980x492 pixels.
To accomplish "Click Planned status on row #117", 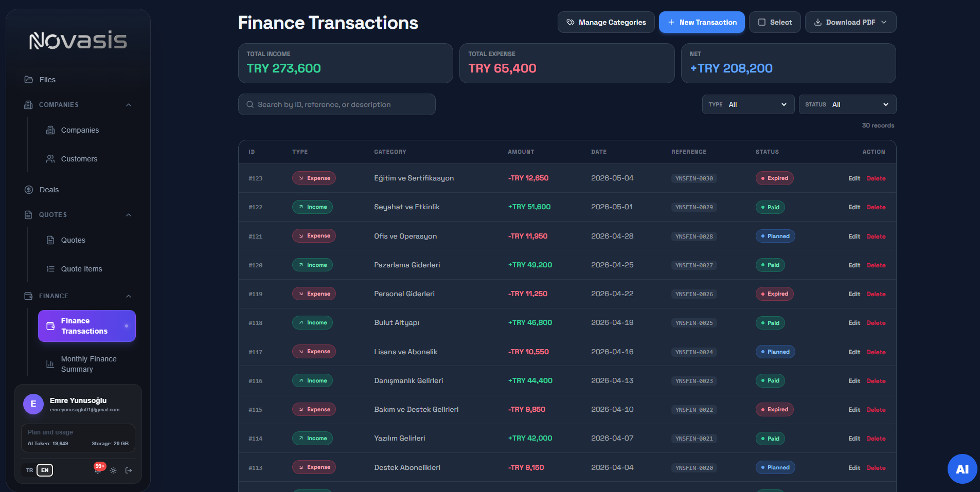I will [x=775, y=352].
